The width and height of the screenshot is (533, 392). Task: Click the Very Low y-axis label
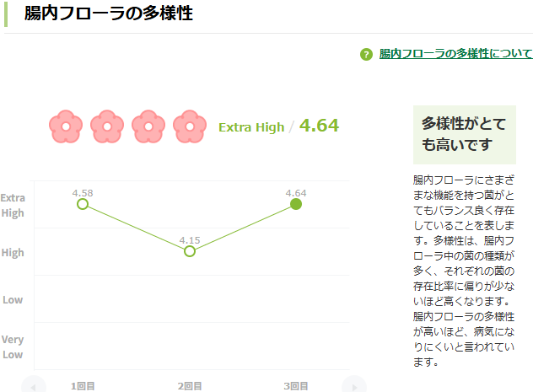pos(13,346)
